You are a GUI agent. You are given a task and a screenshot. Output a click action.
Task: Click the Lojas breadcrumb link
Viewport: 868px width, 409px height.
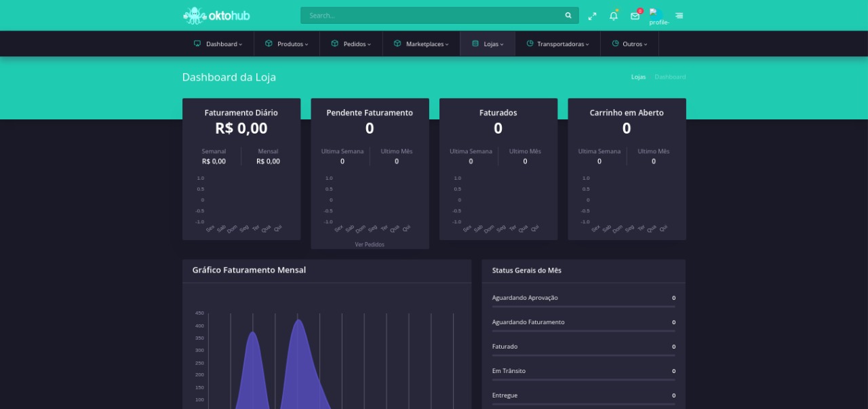(x=638, y=77)
